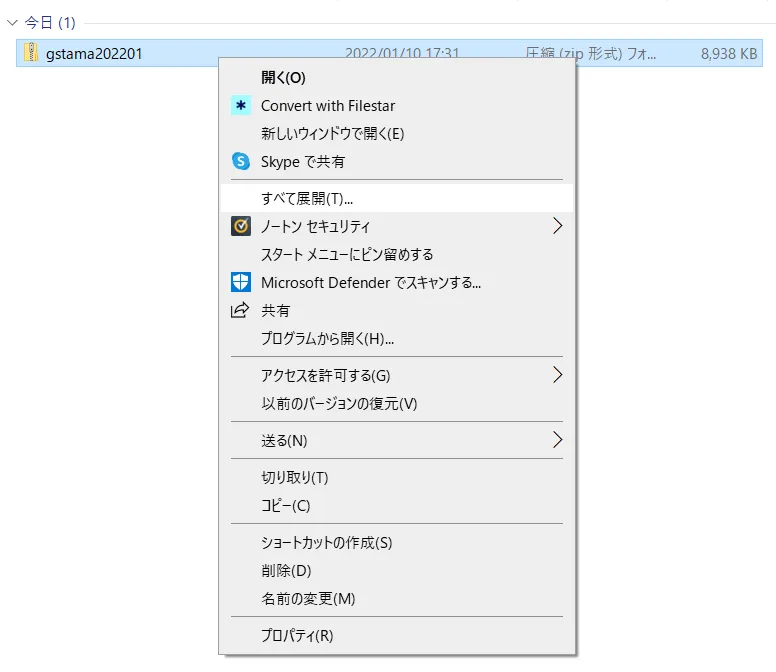Expand the 送る submenu arrow
The image size is (776, 672).
pyautogui.click(x=557, y=440)
